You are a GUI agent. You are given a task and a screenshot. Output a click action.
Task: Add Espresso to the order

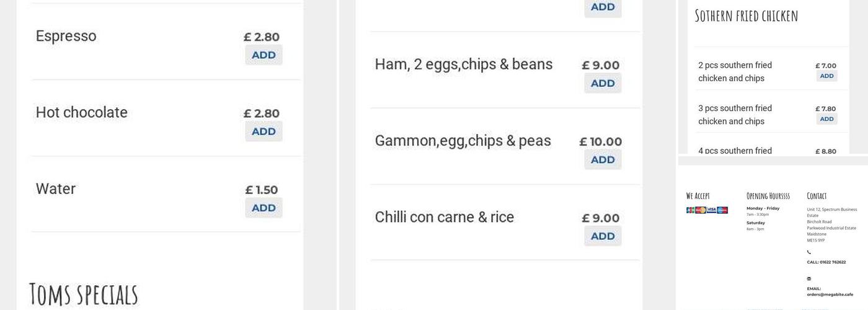coord(263,55)
